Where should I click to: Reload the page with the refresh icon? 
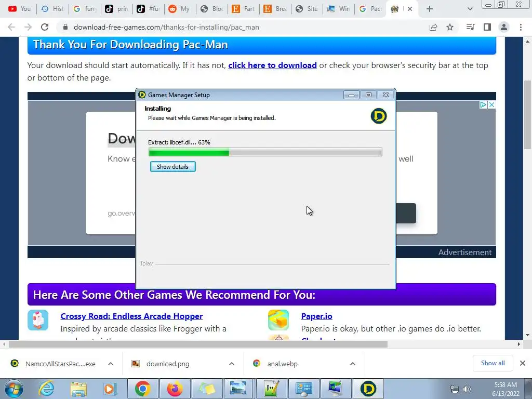(45, 27)
